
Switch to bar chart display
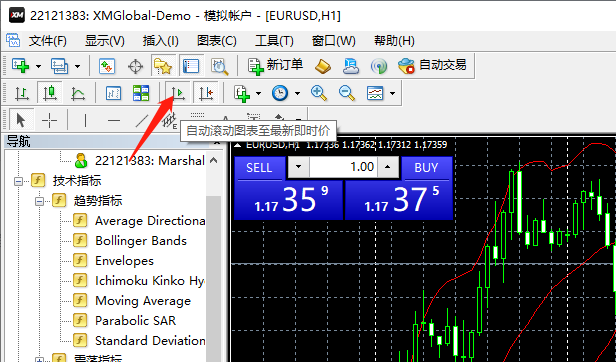pyautogui.click(x=22, y=94)
